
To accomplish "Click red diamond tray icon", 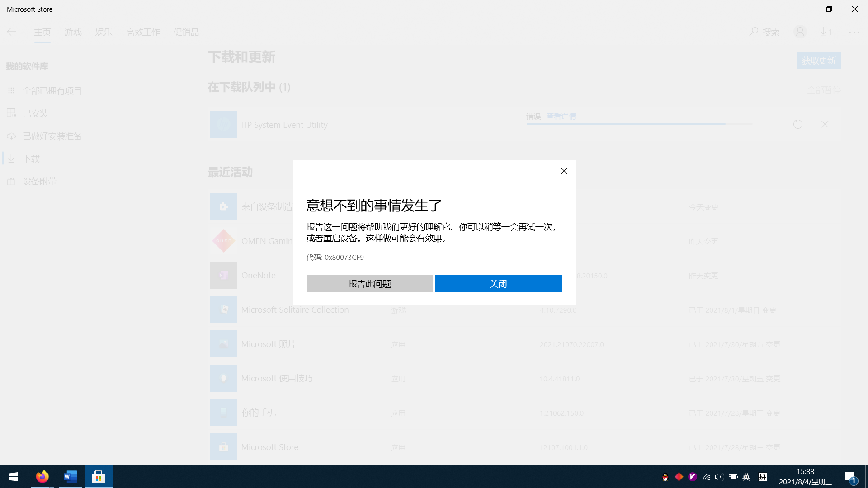I will click(679, 477).
